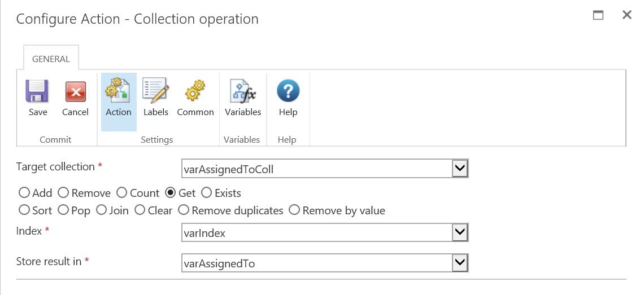The width and height of the screenshot is (644, 295).
Task: Switch to the GENERAL ribbon tab
Action: point(51,59)
